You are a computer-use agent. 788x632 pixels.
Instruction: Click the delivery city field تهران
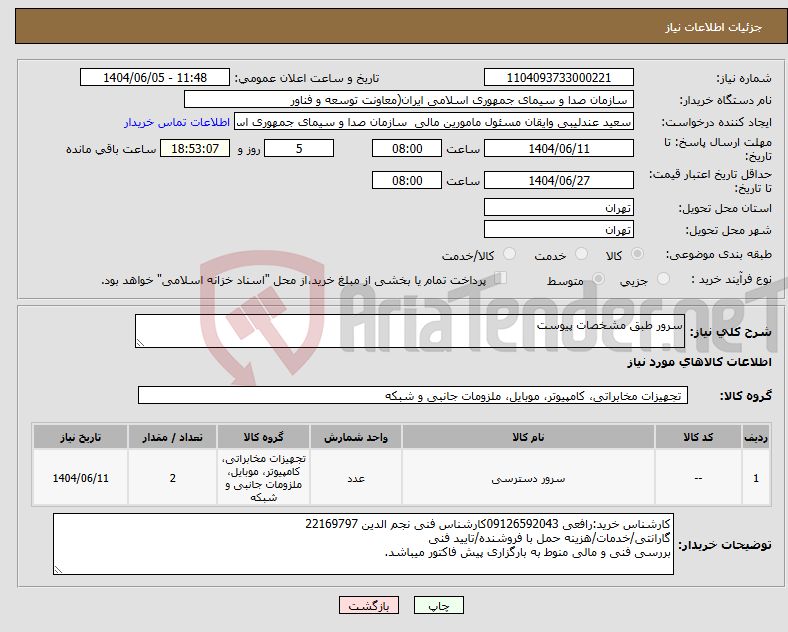pyautogui.click(x=558, y=229)
